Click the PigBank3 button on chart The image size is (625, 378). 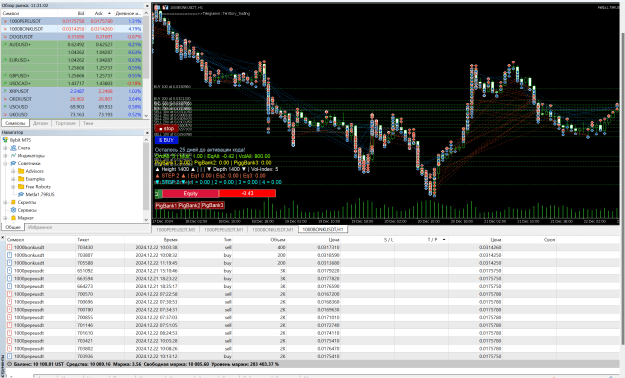[212, 205]
